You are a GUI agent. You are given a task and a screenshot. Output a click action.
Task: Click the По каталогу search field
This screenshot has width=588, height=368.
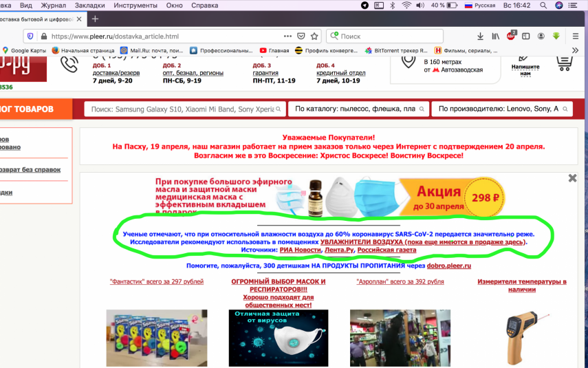click(358, 109)
